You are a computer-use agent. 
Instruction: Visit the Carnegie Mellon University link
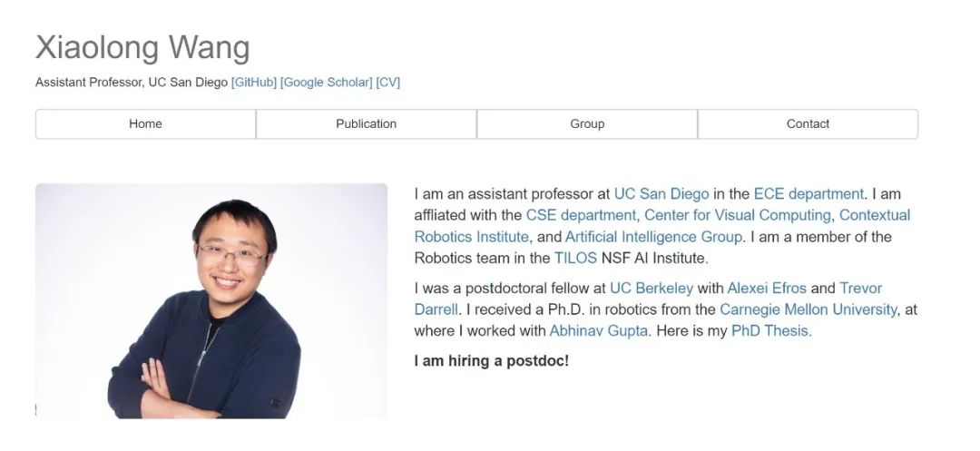808,309
